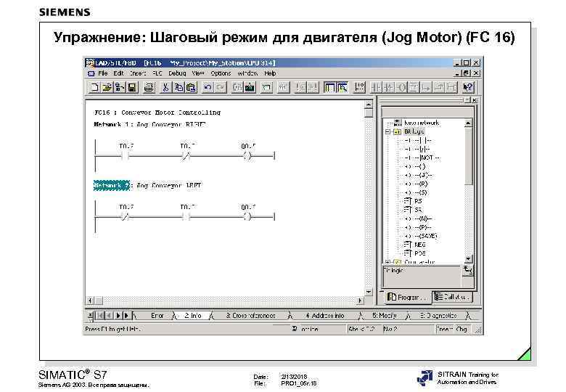Image resolution: width=566 pixels, height=392 pixels.
Task: Open the Edit menu
Action: (x=118, y=73)
